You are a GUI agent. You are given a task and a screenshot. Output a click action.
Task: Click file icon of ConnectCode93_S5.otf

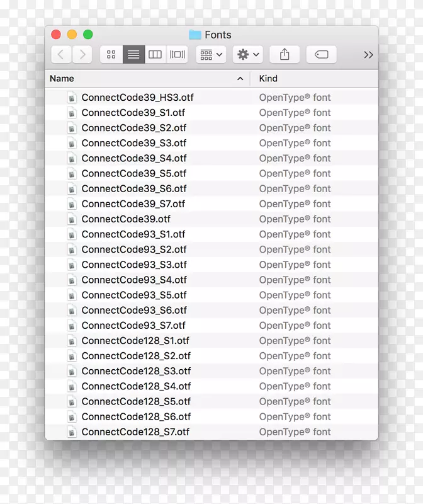point(72,295)
